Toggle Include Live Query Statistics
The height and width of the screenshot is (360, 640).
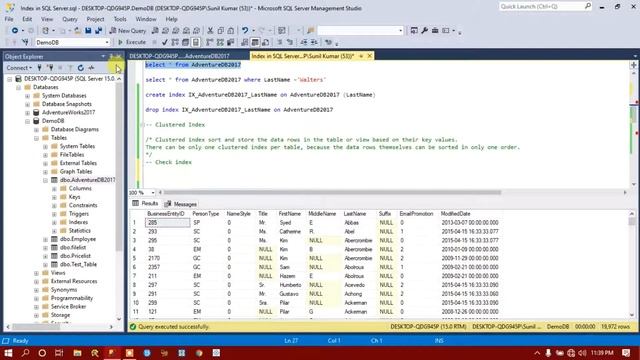[x=220, y=42]
